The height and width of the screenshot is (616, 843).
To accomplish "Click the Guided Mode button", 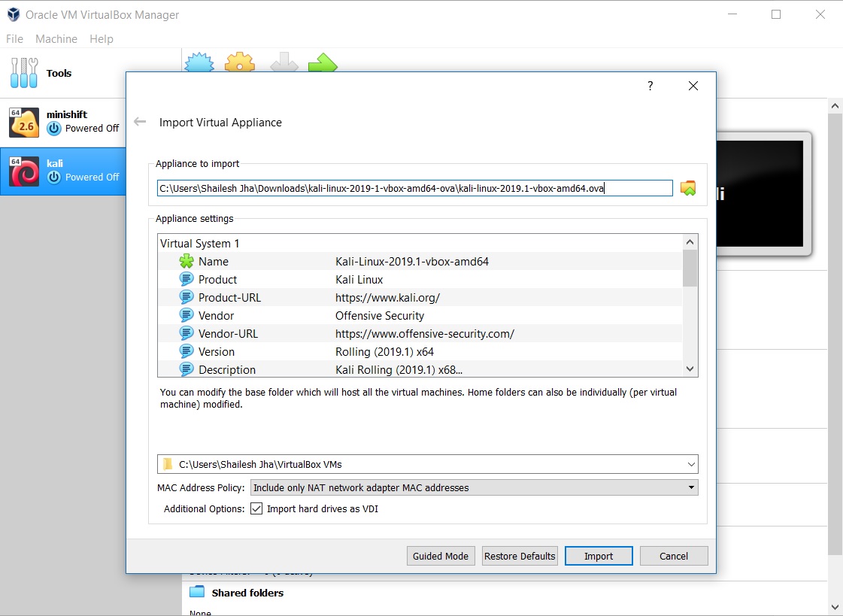I will pyautogui.click(x=441, y=556).
